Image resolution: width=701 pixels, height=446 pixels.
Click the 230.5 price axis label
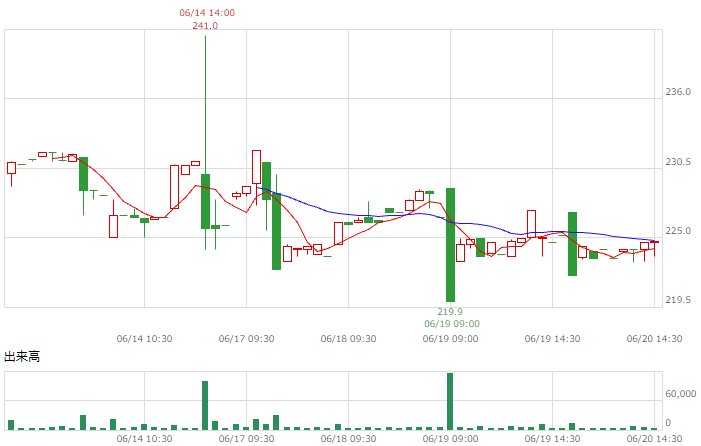[x=678, y=161]
